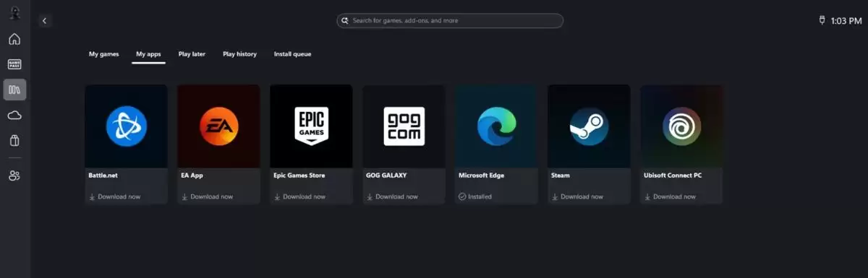The image size is (868, 278).
Task: Select the My apps tab
Action: [x=148, y=54]
